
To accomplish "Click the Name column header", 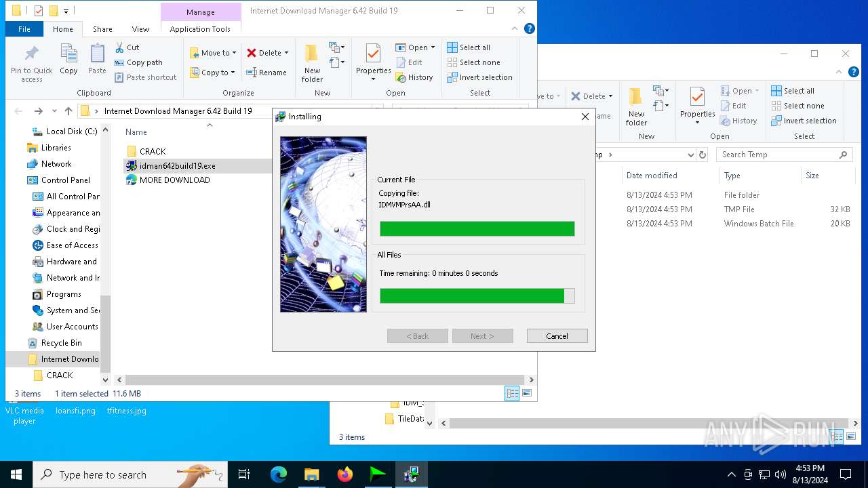I will pyautogui.click(x=136, y=132).
